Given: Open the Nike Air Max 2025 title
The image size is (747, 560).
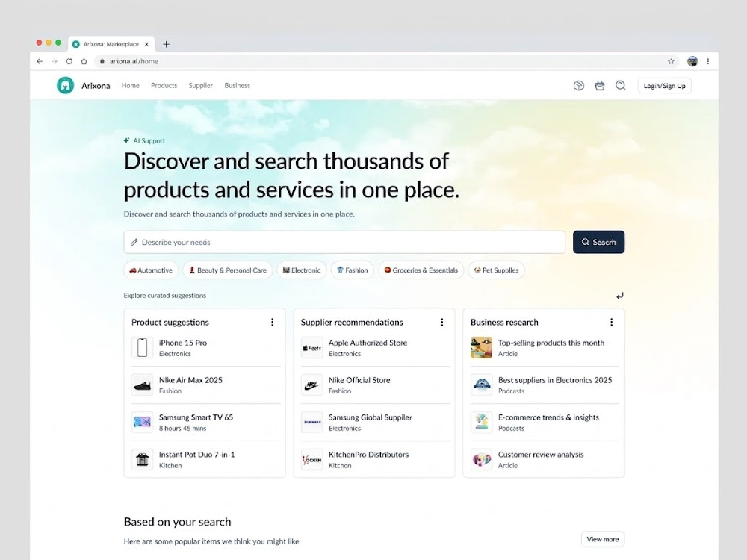Looking at the screenshot, I should 190,380.
